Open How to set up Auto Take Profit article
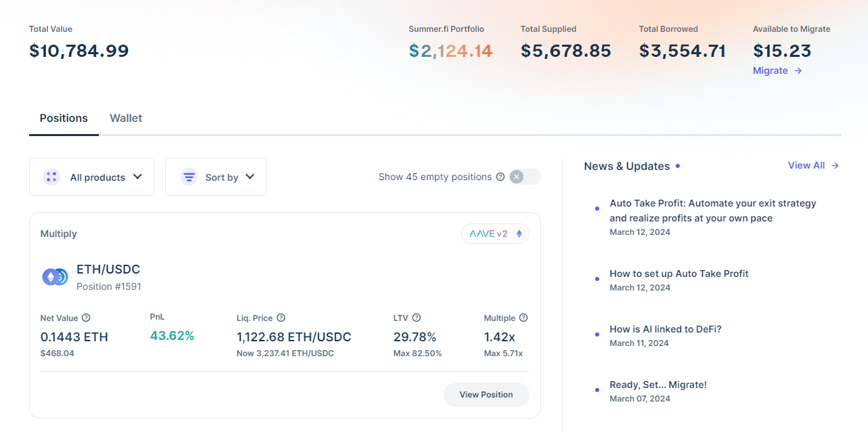Image resolution: width=868 pixels, height=432 pixels. point(679,274)
